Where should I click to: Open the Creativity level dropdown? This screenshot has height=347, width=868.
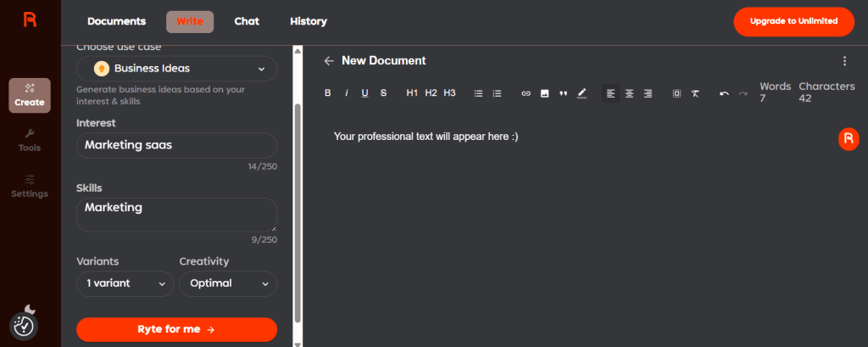click(227, 283)
